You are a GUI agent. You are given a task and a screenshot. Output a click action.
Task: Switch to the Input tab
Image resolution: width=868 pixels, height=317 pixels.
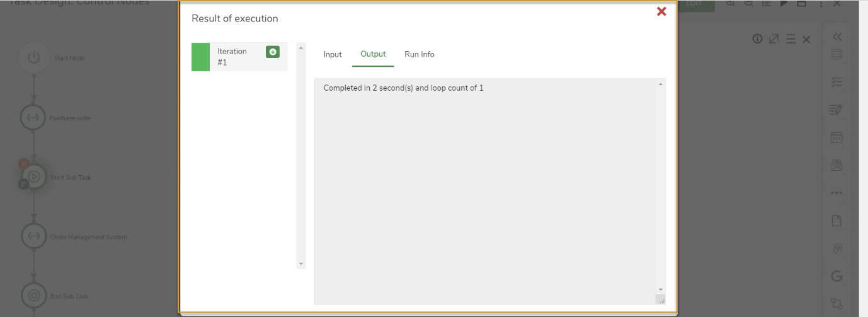click(x=333, y=54)
